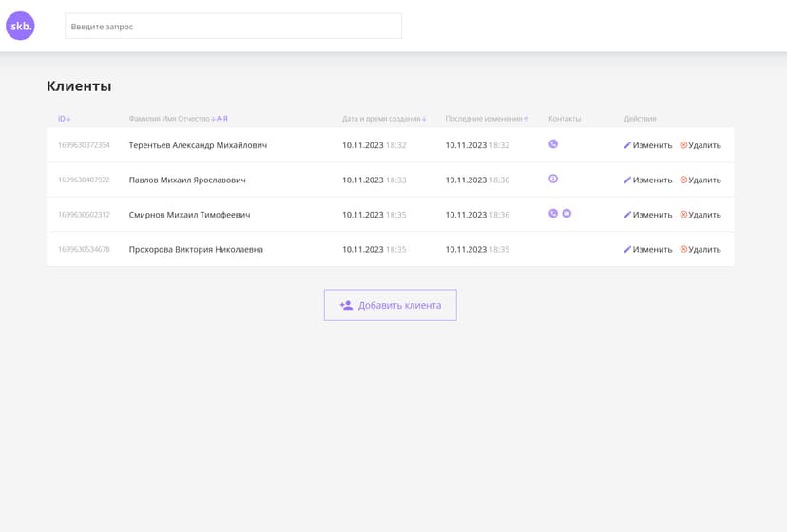Click phone contact icon for Смирнов
This screenshot has height=532, width=787.
coord(553,214)
